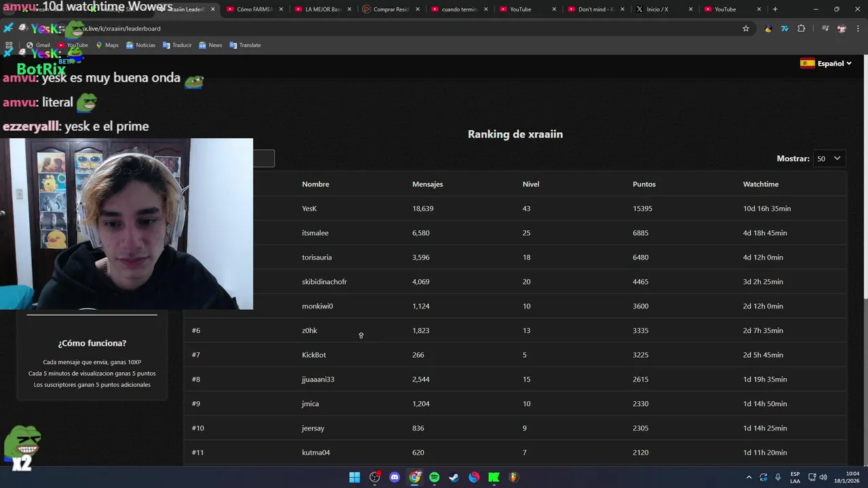Select the jjuaaani33 username

click(318, 380)
